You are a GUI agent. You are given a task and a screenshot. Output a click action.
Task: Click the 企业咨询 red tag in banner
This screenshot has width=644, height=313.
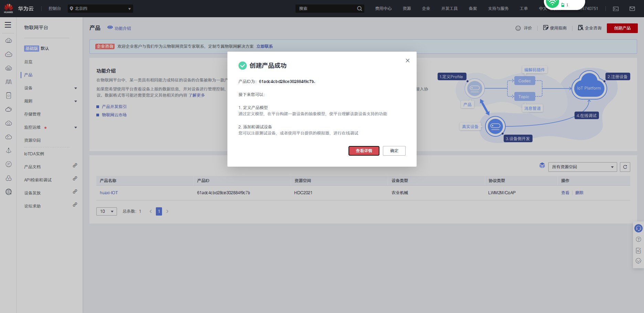point(105,46)
